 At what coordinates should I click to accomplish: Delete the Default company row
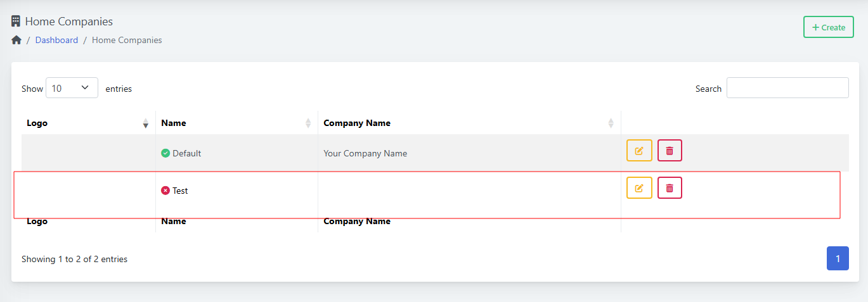pyautogui.click(x=670, y=151)
